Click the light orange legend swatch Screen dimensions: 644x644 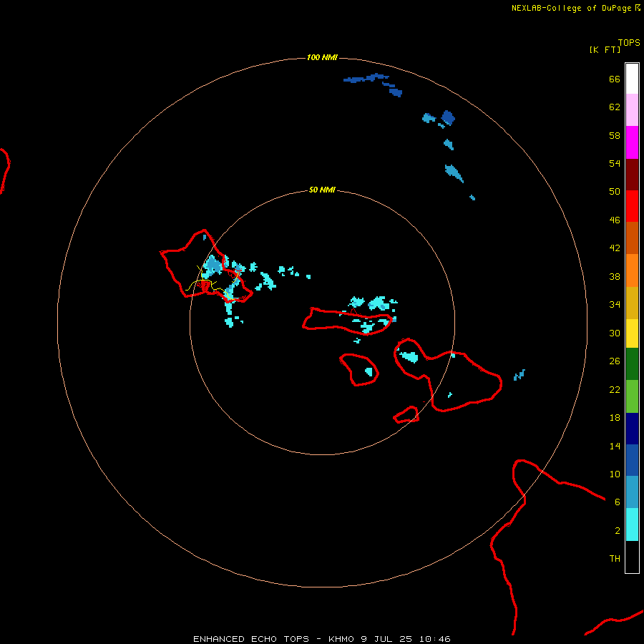click(632, 270)
